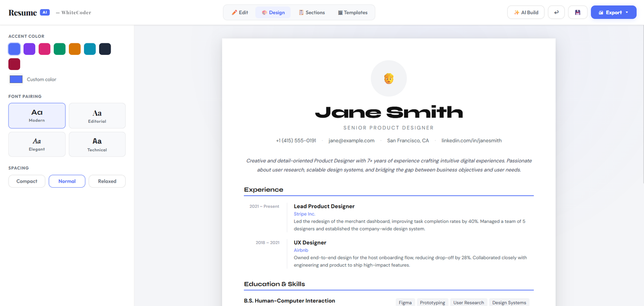Click the 2021 – Present date range
Image resolution: width=644 pixels, height=306 pixels.
[x=264, y=206]
